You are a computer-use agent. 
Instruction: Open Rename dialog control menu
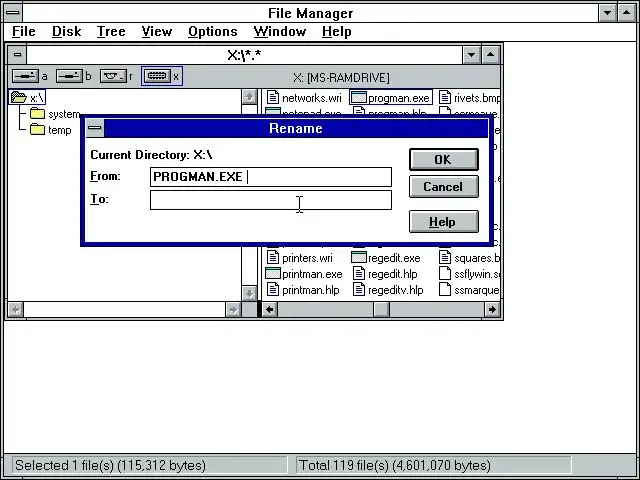95,128
